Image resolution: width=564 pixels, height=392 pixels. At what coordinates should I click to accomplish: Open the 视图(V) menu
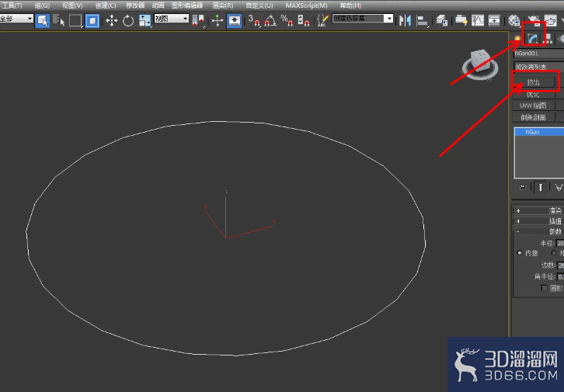point(72,5)
